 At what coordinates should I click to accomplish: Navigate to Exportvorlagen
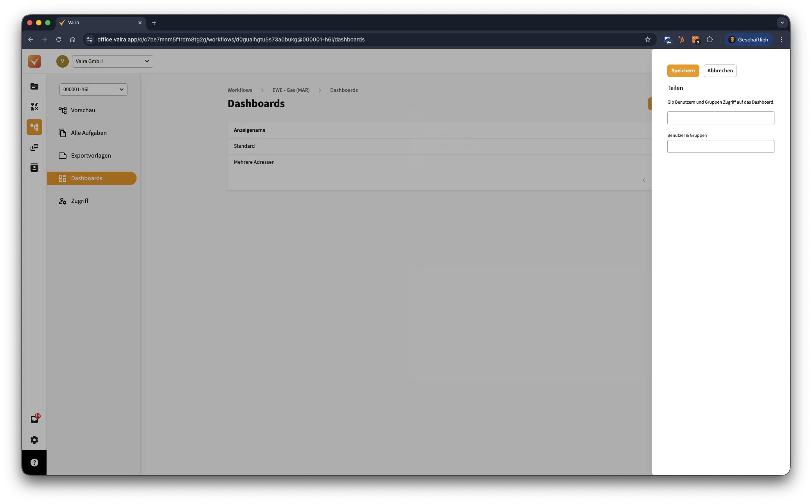pos(91,156)
